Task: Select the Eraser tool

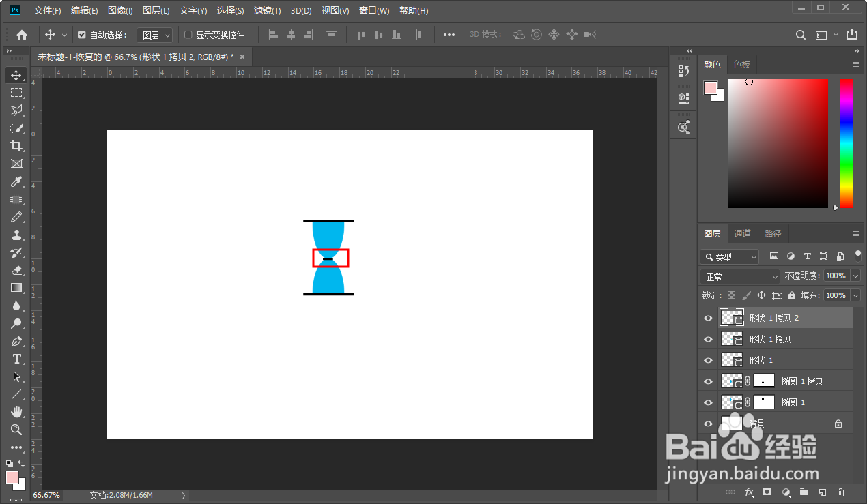Action: pos(16,270)
